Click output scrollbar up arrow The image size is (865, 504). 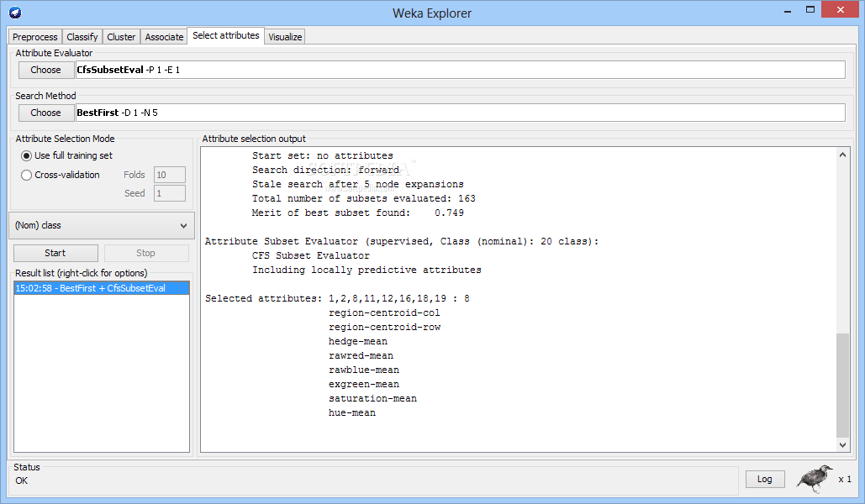click(x=842, y=155)
